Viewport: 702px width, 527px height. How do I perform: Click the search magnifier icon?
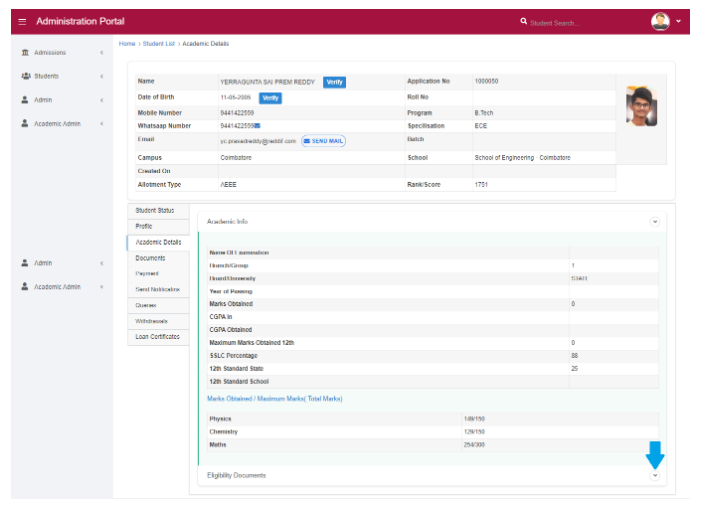pos(523,21)
